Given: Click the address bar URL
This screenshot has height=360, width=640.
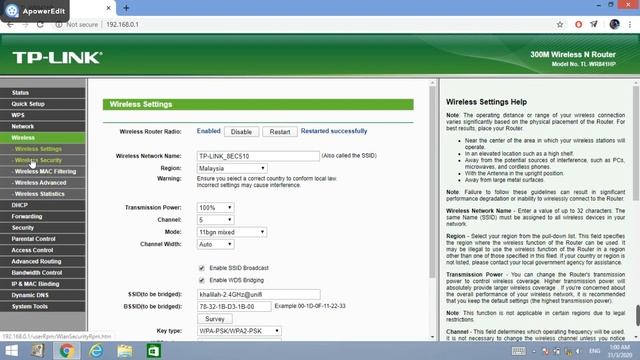Looking at the screenshot, I should coord(122,24).
